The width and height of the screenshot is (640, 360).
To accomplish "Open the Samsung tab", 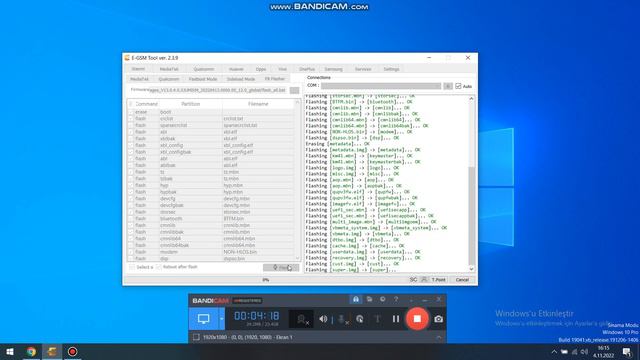I will click(333, 69).
